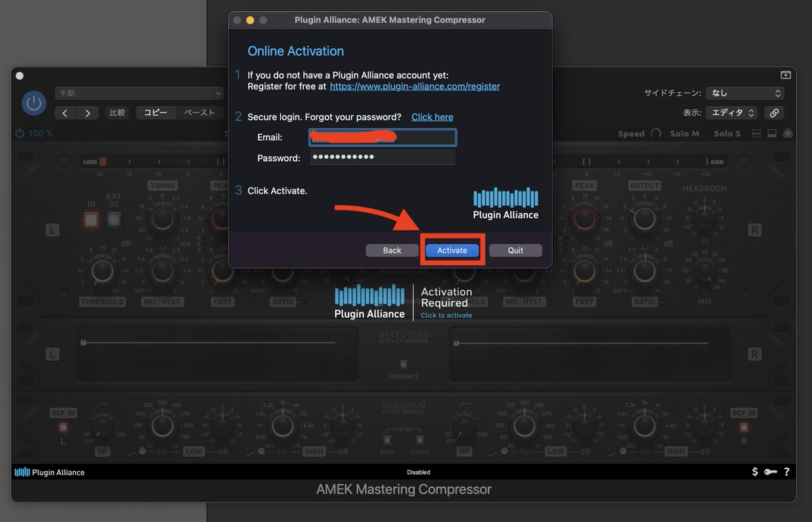
Task: Toggle the Solo M button
Action: [685, 133]
